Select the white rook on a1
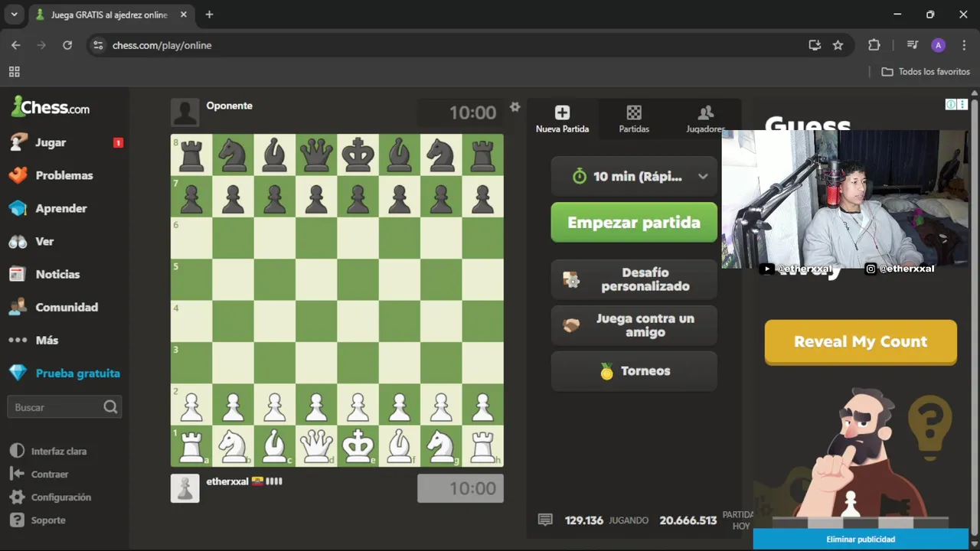Screen dimensions: 980x551 (x=191, y=446)
